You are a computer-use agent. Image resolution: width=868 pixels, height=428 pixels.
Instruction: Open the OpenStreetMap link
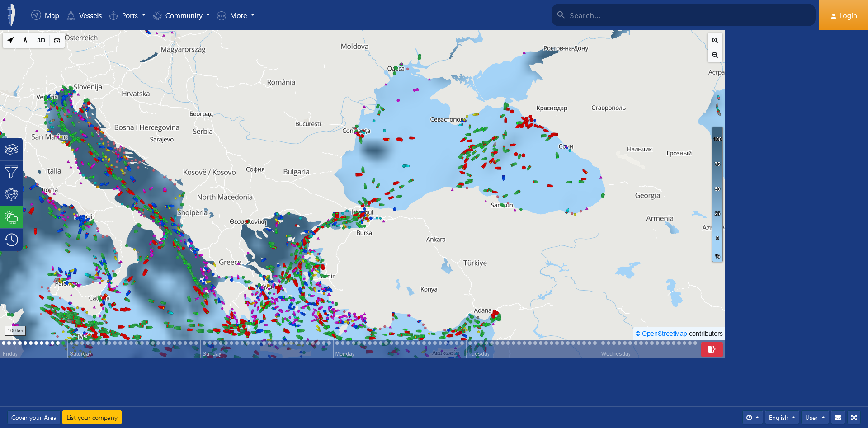(x=664, y=334)
